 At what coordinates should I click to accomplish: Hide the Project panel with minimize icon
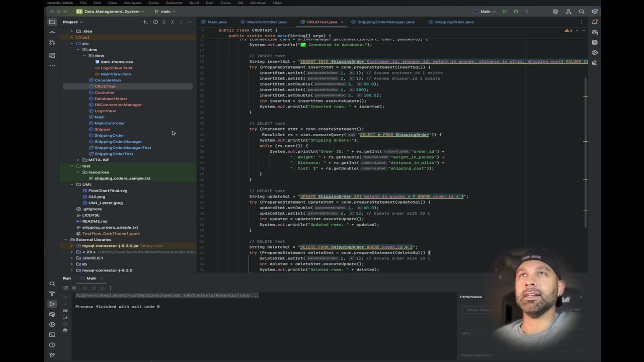[x=189, y=22]
